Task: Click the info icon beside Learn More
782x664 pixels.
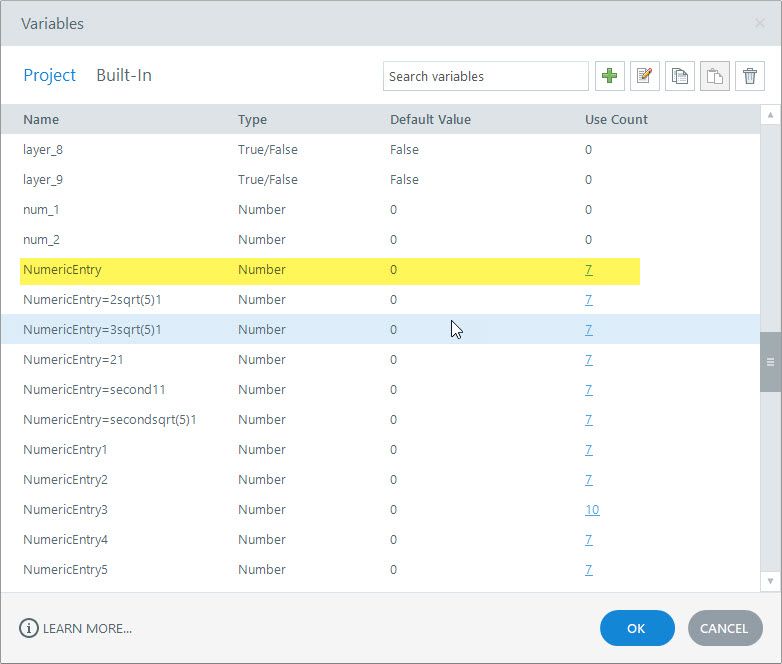Action: 29,628
